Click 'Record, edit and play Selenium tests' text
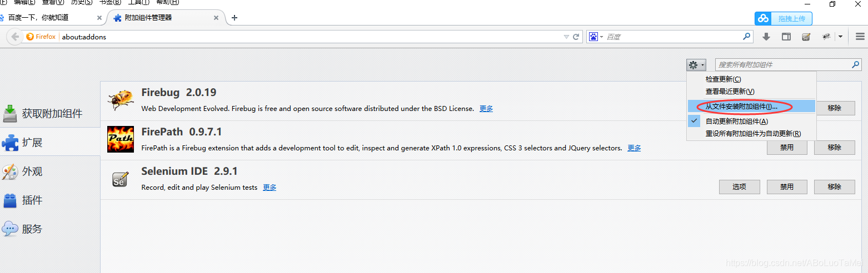This screenshot has height=273, width=868. pyautogui.click(x=199, y=188)
